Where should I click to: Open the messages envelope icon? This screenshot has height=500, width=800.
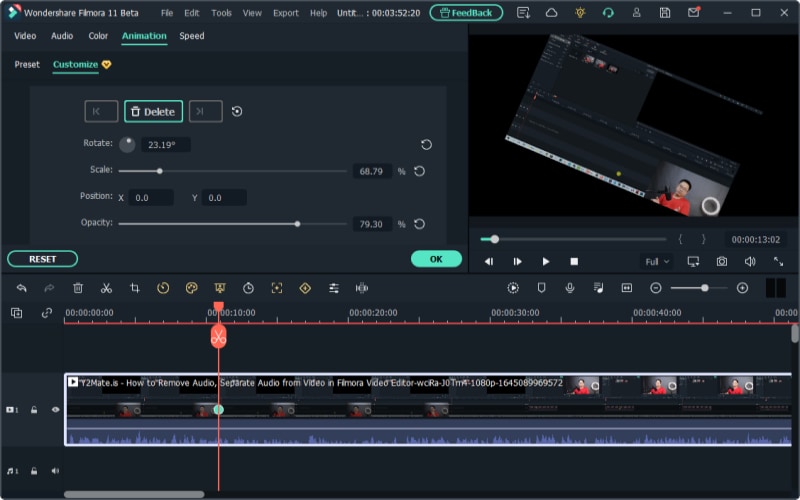tap(693, 12)
